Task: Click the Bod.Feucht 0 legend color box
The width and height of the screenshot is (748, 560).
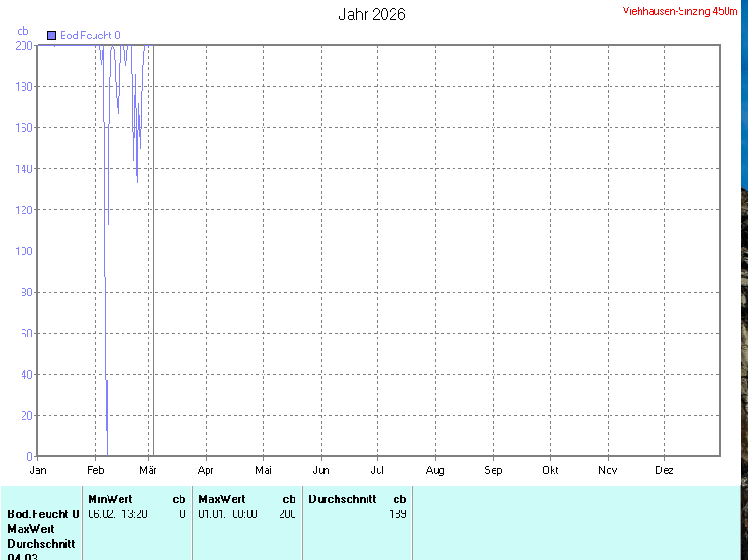Action: coord(51,36)
